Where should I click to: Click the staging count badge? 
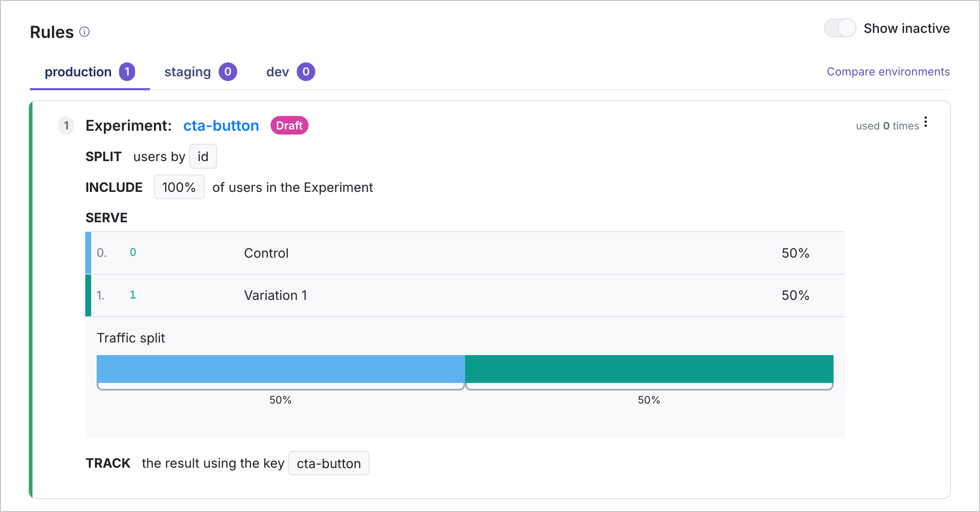(x=228, y=72)
